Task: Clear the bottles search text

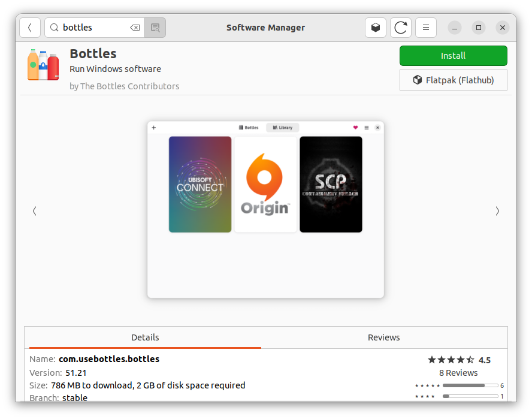Action: click(x=135, y=28)
